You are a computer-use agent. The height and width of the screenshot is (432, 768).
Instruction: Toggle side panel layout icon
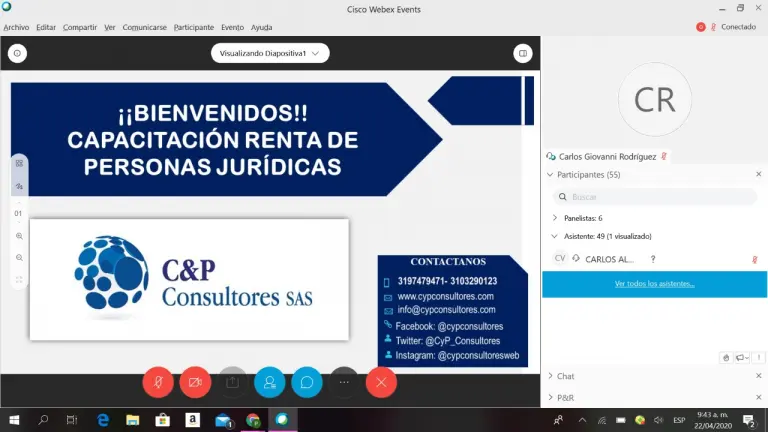pyautogui.click(x=522, y=53)
